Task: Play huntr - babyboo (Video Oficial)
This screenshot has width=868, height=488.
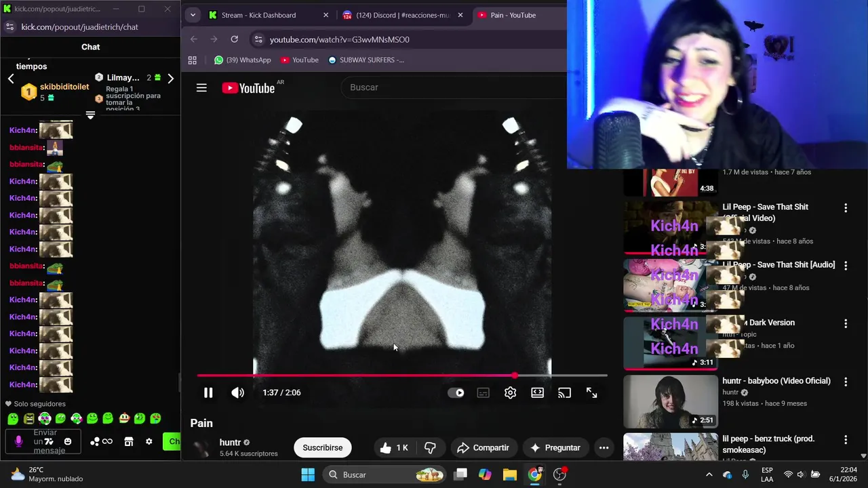Action: click(776, 381)
